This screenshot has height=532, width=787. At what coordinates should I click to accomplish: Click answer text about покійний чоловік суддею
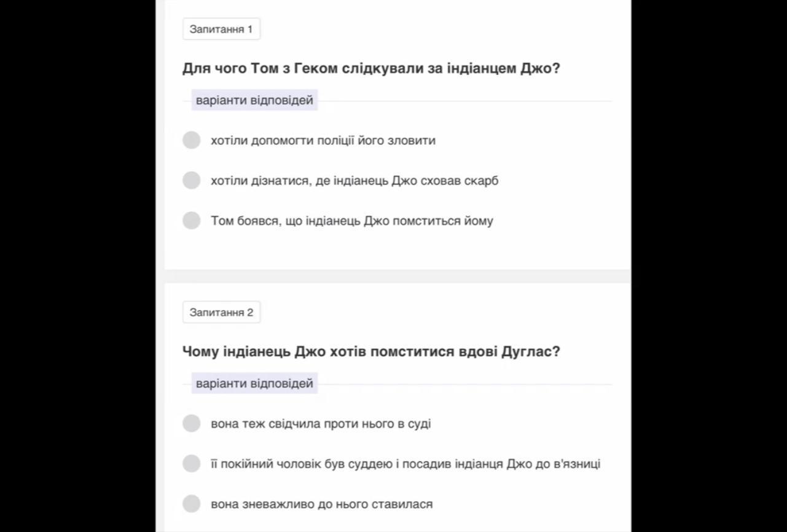coord(405,464)
